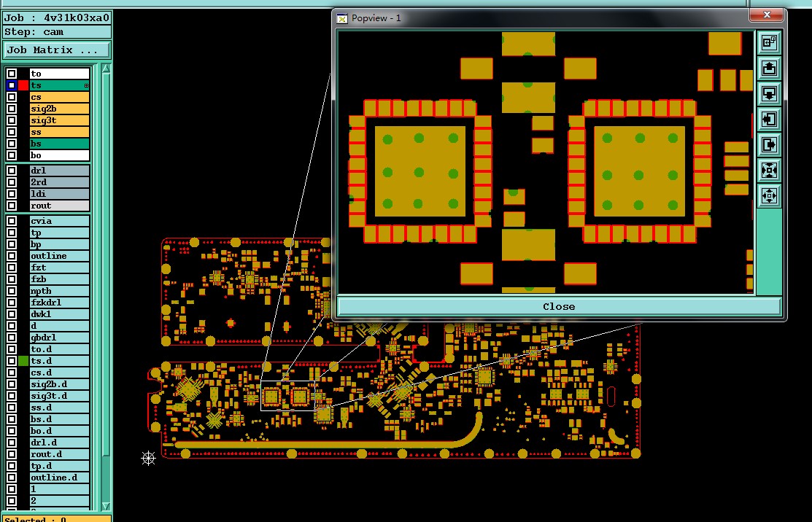Screen dimensions: 812x522
Task: Close the Popview window with the X button
Action: (x=767, y=15)
